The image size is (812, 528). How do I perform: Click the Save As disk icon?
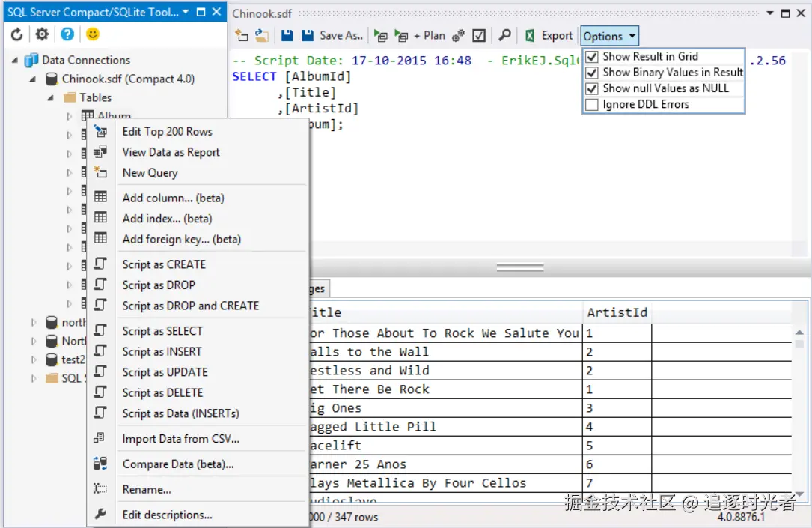pyautogui.click(x=308, y=35)
